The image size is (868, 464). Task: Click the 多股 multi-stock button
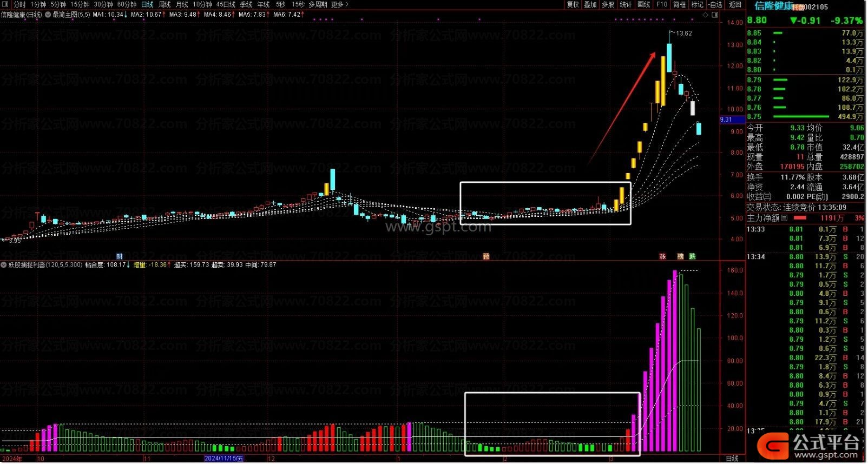point(608,4)
